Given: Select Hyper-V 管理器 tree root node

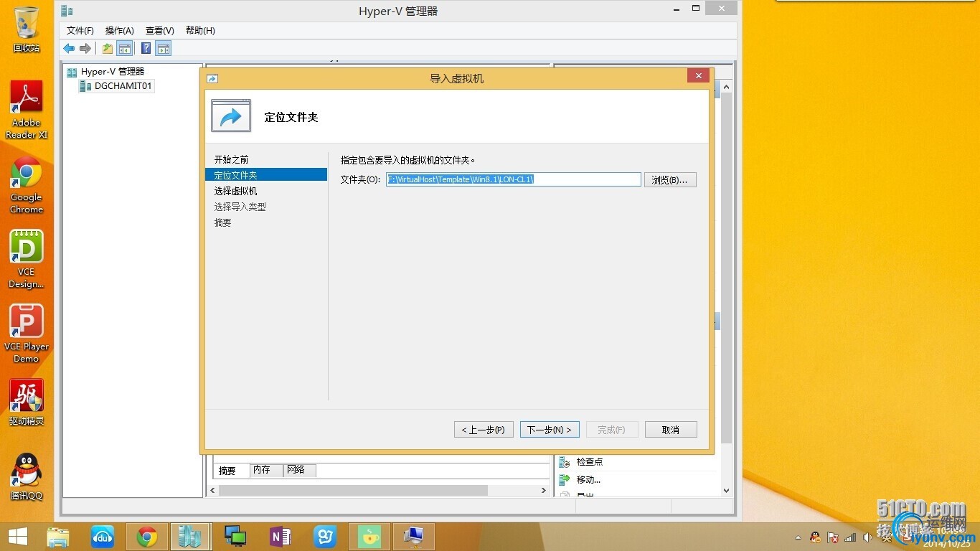Looking at the screenshot, I should pyautogui.click(x=113, y=72).
